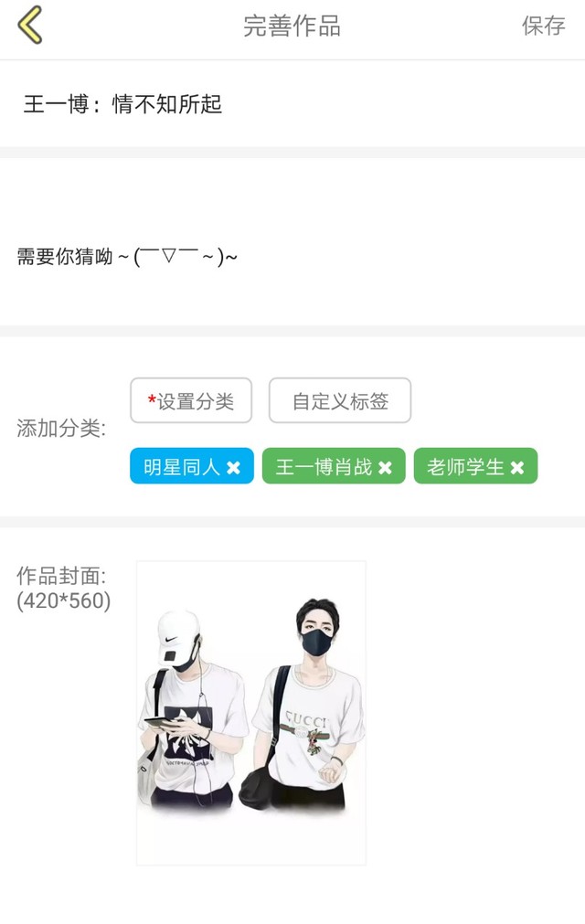Open the 自定义标签 custom tag option

click(340, 400)
